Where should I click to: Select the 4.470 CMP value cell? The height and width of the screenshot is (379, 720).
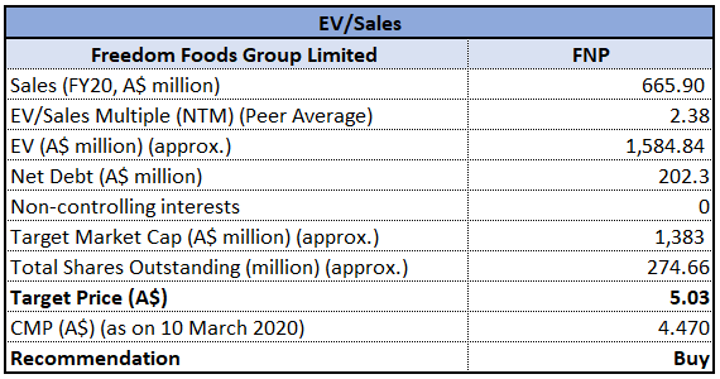click(591, 328)
